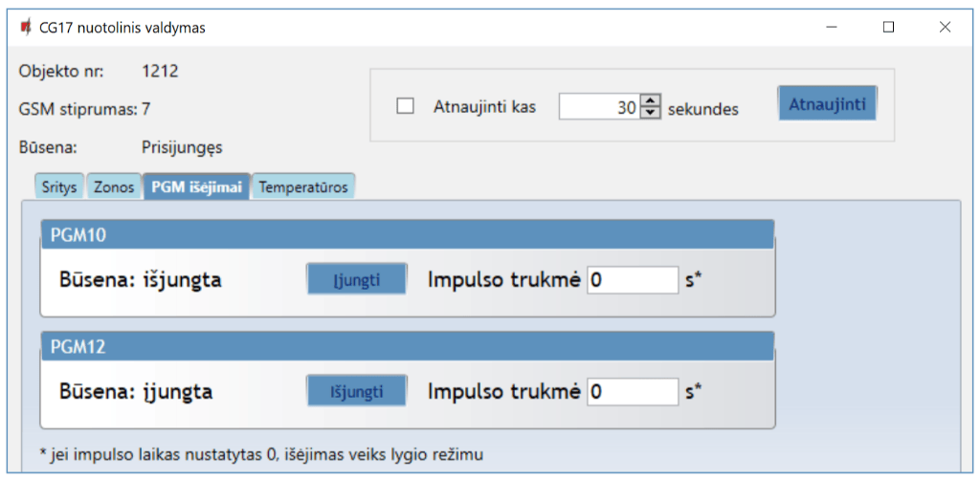Image resolution: width=980 pixels, height=480 pixels.
Task: Click PGM10 Impulso trukmė input field
Action: [x=632, y=281]
